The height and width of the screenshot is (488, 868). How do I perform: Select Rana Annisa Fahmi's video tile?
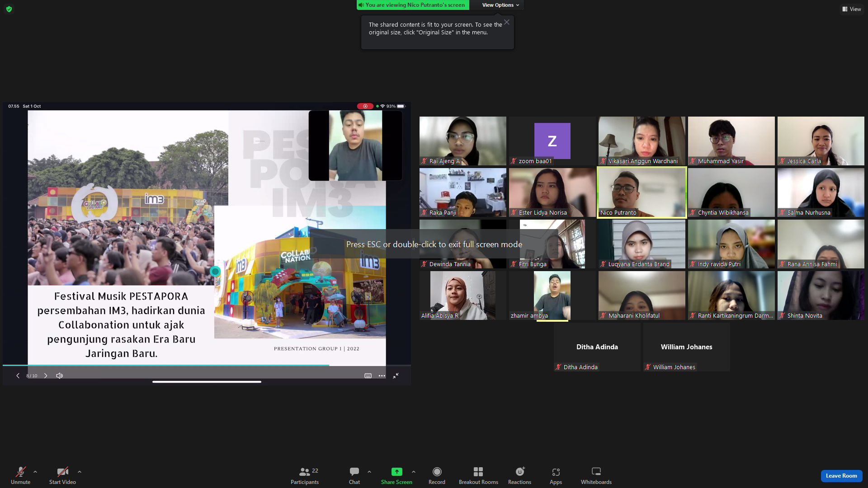(x=821, y=244)
